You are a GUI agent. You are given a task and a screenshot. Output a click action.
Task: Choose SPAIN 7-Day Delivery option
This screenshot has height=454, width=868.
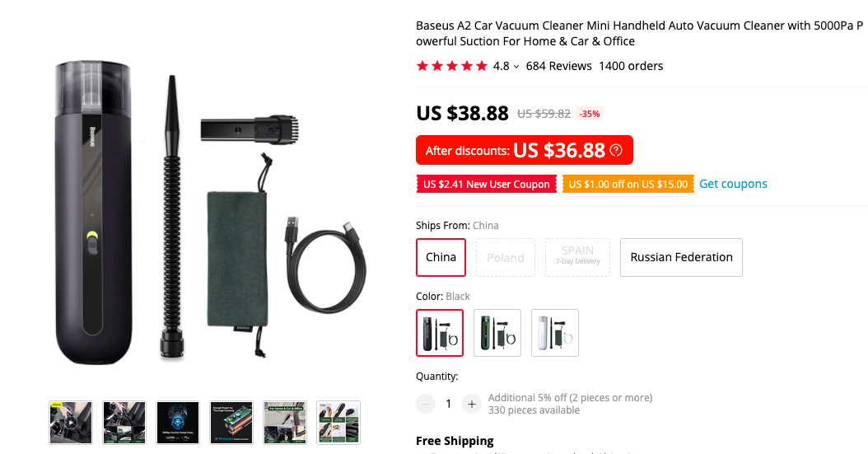(x=577, y=257)
